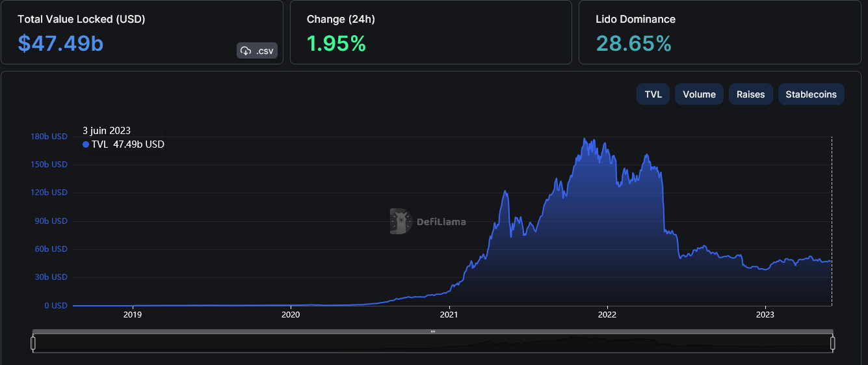Viewport: 868px width, 365px height.
Task: Show the Raises chart tab
Action: [x=751, y=94]
